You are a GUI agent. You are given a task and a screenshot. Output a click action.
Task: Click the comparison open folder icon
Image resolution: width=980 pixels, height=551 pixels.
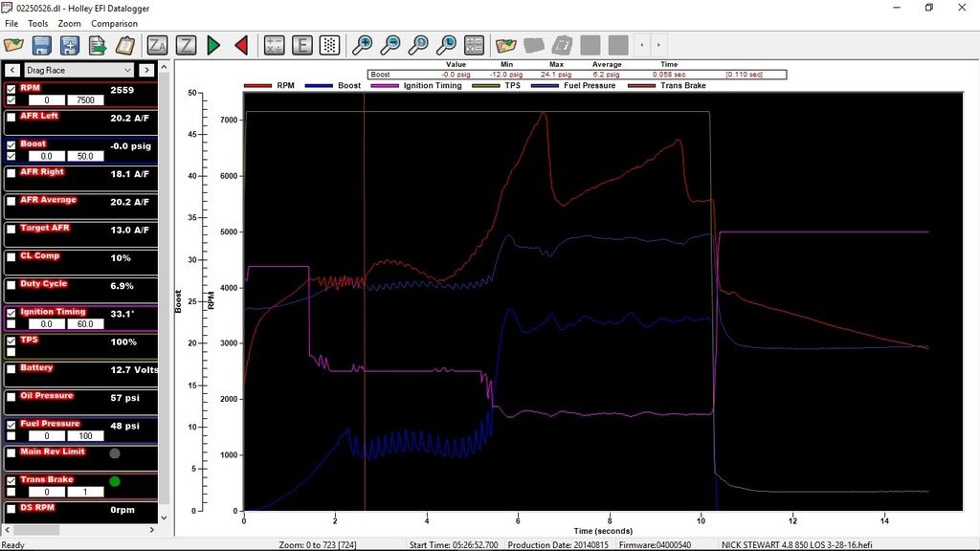pos(505,45)
